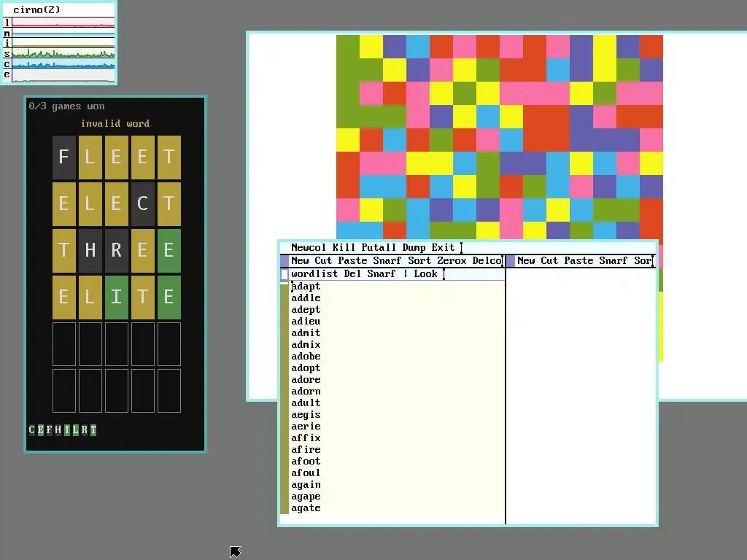
Task: Click the word adept in the list
Action: click(306, 309)
